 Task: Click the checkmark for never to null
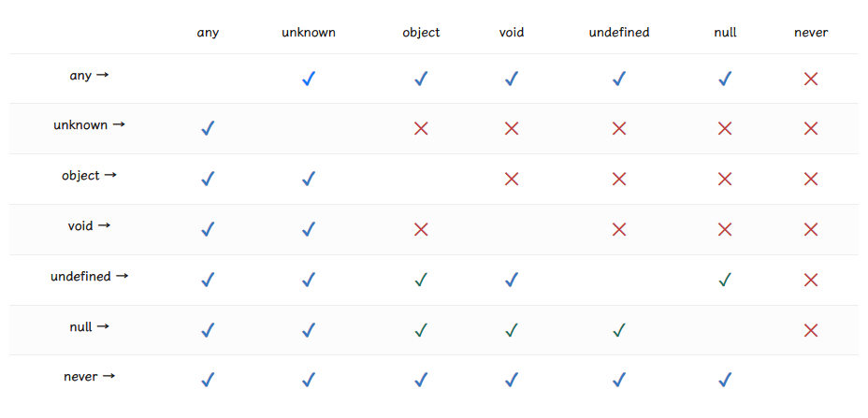coord(725,380)
